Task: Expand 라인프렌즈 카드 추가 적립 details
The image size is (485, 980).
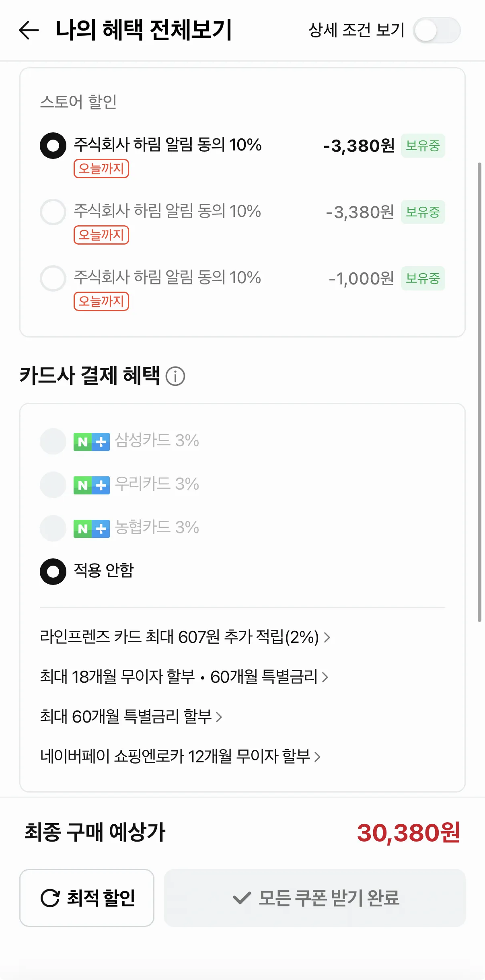Action: point(185,637)
